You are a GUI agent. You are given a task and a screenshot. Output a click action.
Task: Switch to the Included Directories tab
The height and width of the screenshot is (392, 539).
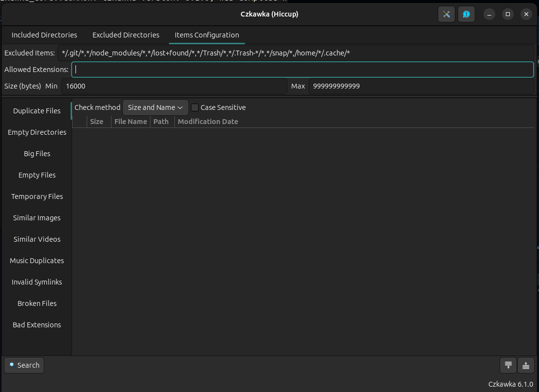(x=44, y=35)
